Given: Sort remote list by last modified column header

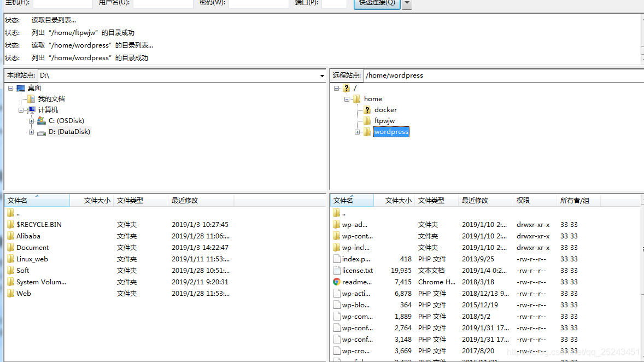Looking at the screenshot, I should point(486,201).
